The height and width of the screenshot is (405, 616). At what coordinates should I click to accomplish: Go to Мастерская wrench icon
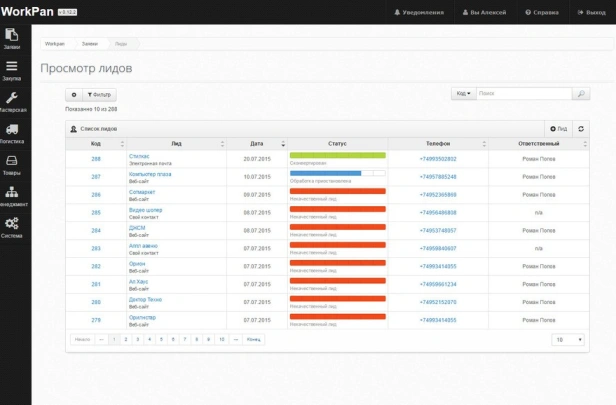tap(12, 101)
